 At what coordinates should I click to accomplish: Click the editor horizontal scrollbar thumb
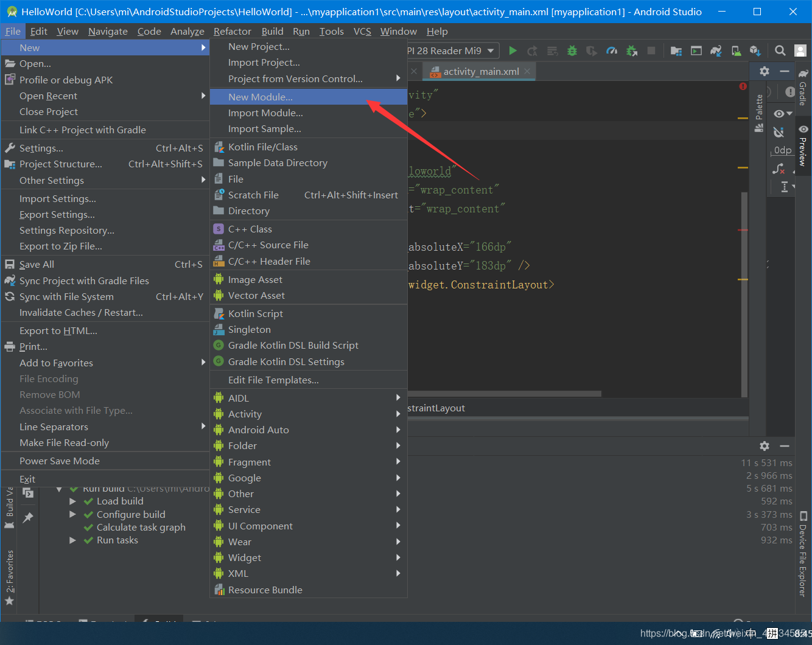pos(504,394)
